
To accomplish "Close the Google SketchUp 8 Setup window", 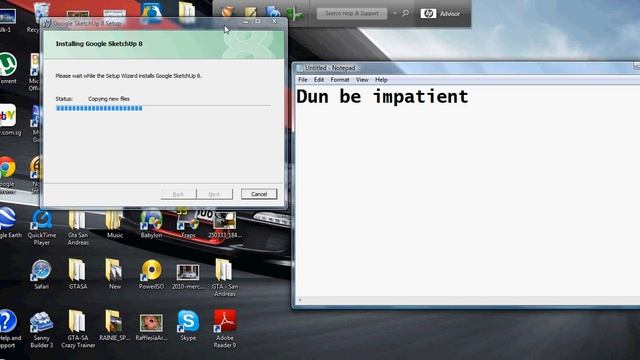I will click(x=274, y=21).
